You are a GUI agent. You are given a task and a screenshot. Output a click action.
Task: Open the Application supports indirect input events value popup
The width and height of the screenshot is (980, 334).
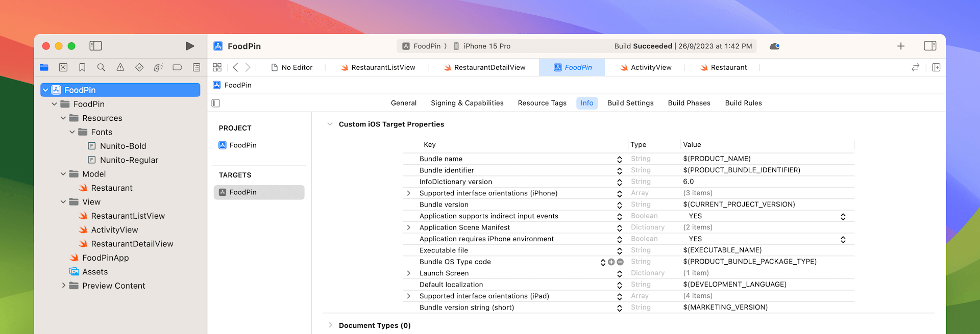pos(843,217)
